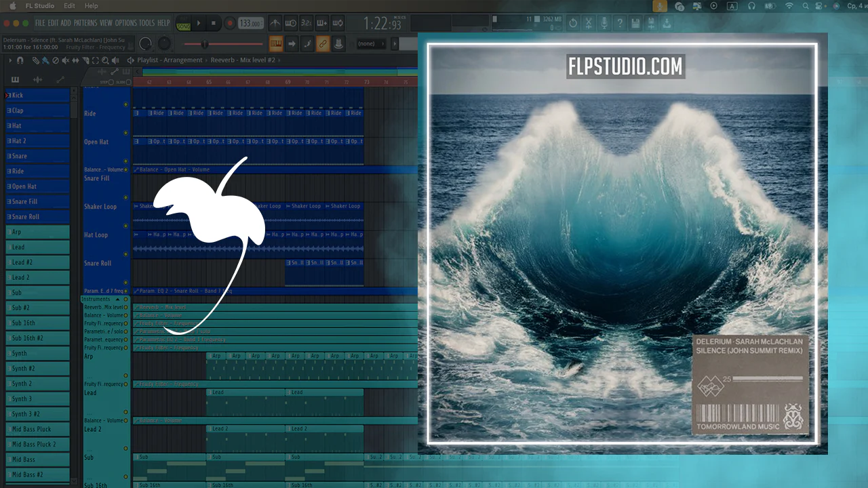Toggle step editing mode icon
This screenshot has width=868, height=488.
307,44
